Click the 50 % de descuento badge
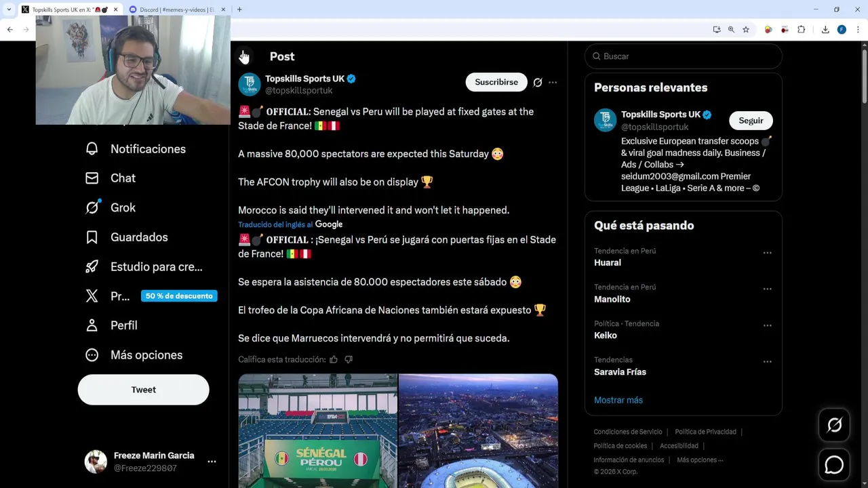Screen dimensions: 868x488 tap(179, 296)
